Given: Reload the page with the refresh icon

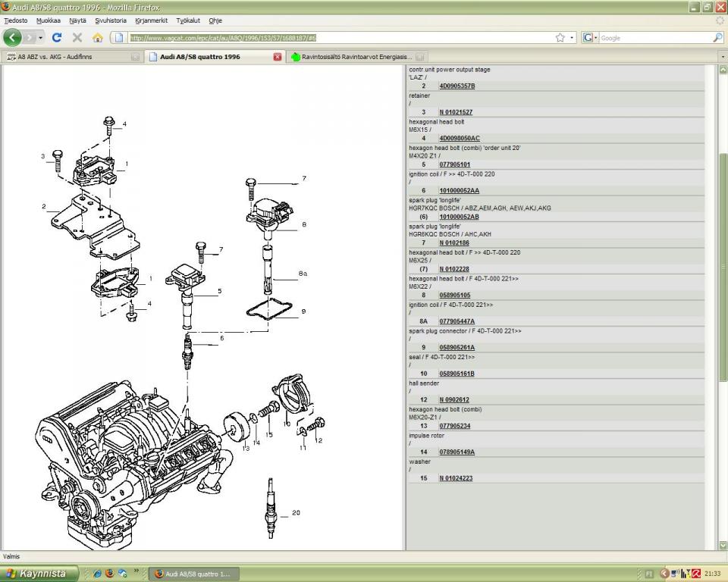Looking at the screenshot, I should [57, 37].
